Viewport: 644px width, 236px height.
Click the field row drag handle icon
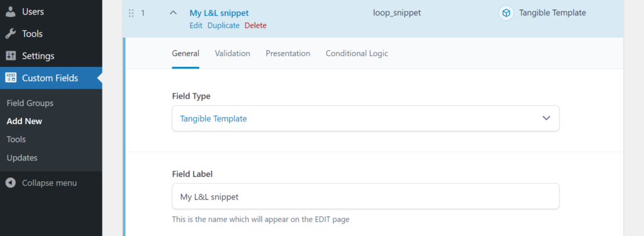click(x=131, y=13)
